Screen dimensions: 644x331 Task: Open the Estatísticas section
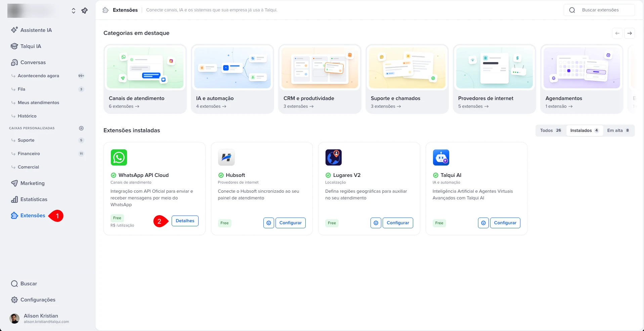[x=29, y=199]
